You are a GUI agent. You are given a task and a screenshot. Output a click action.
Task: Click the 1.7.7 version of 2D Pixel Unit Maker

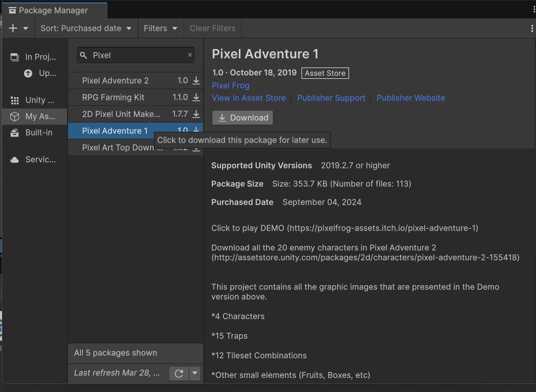180,114
